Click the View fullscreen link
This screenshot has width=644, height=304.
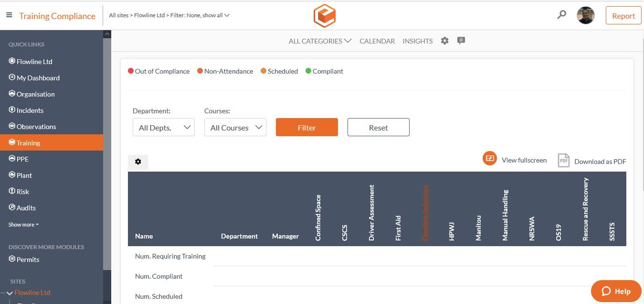(x=524, y=160)
